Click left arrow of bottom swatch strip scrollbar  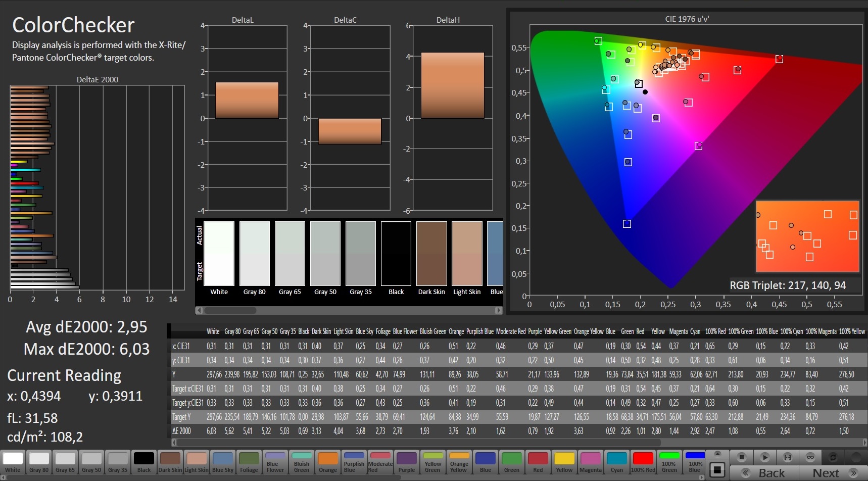[3, 477]
